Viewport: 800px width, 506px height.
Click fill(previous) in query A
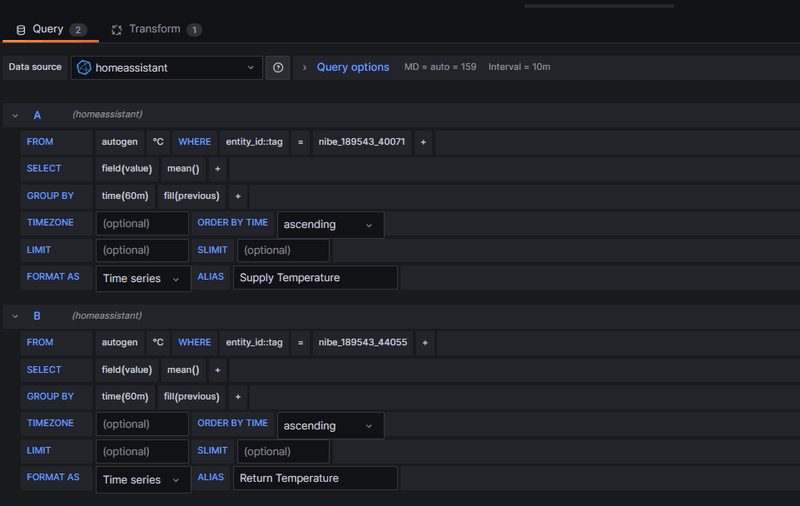pos(191,196)
